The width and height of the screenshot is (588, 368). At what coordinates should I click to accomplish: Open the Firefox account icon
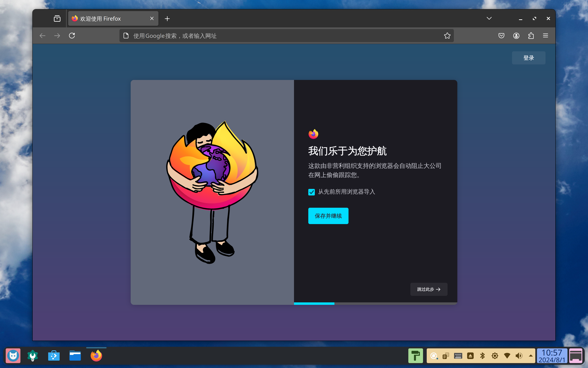(516, 36)
